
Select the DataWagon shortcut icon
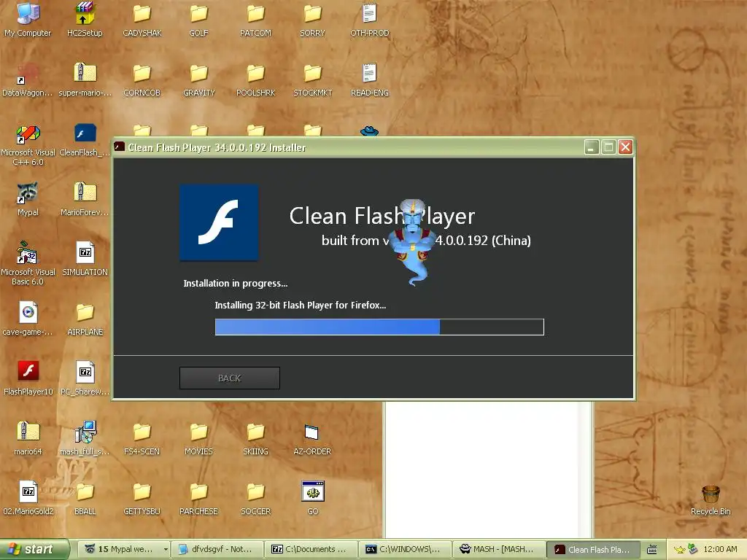28,79
